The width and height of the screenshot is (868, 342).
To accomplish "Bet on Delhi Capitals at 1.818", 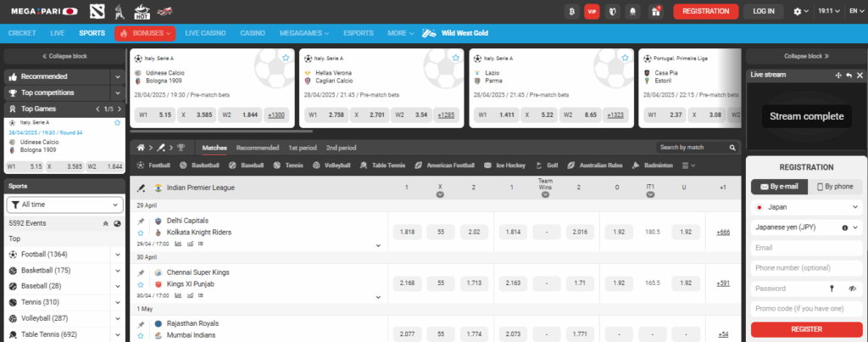I will point(407,233).
